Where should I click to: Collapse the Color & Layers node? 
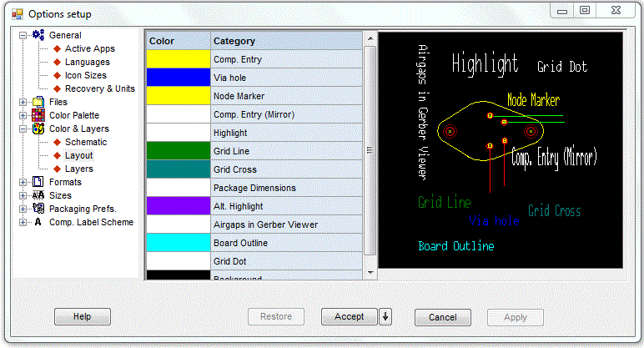point(23,129)
